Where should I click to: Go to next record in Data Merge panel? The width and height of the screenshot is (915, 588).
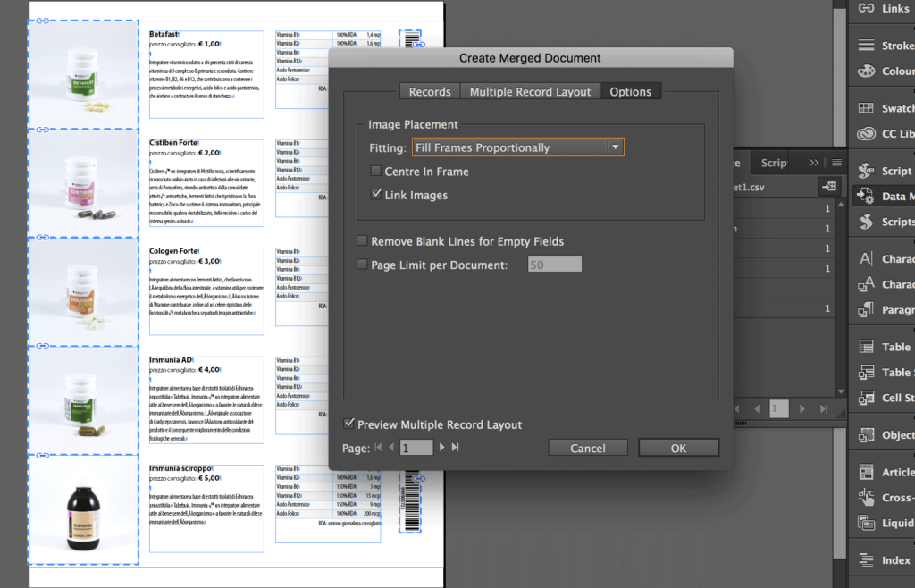(802, 409)
